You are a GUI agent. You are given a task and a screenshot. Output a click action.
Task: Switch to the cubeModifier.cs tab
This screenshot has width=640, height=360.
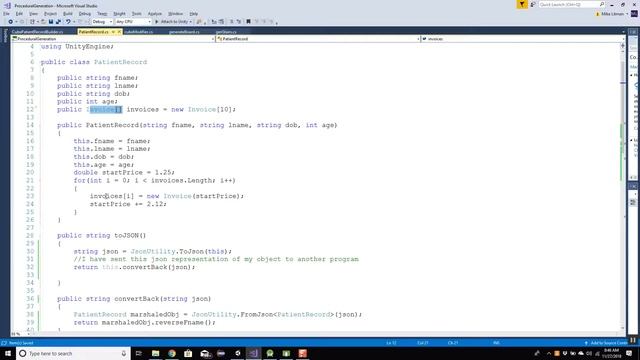click(x=139, y=32)
